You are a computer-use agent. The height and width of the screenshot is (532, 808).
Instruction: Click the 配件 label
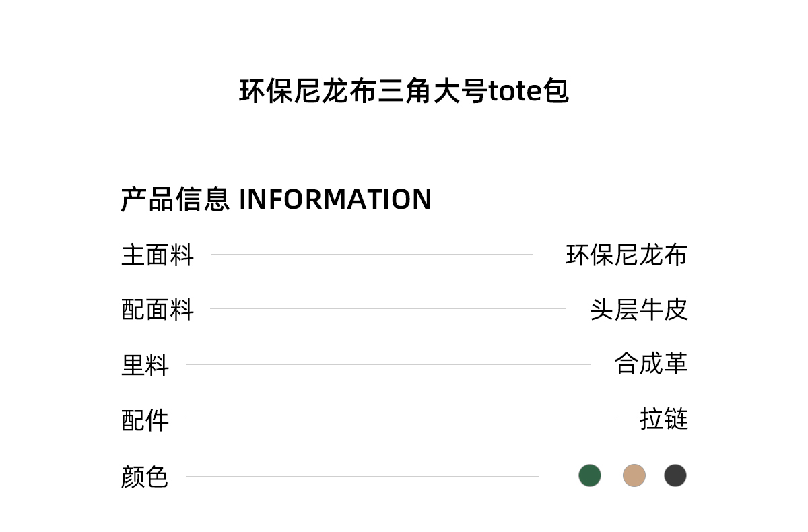[145, 420]
